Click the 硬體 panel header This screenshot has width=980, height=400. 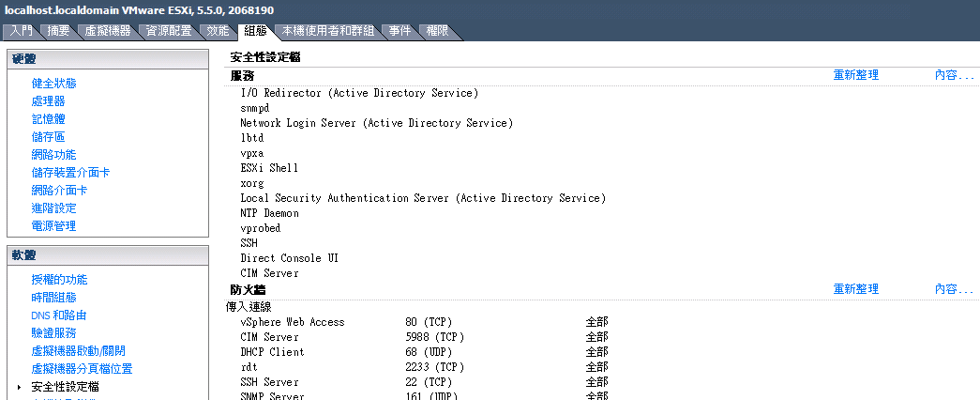click(108, 59)
